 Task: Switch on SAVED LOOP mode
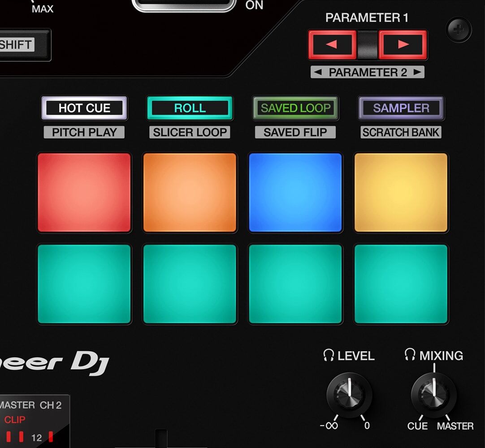pyautogui.click(x=295, y=108)
